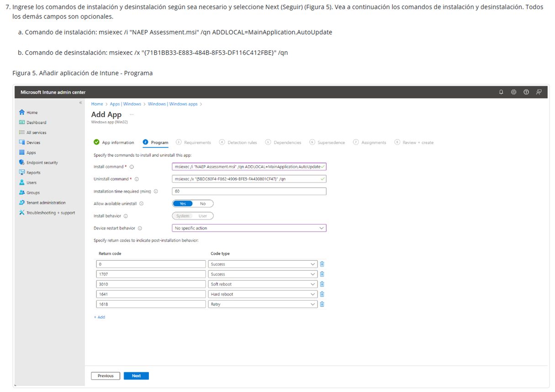The image size is (555, 392).
Task: Set Allow available uninstall to No
Action: point(203,204)
